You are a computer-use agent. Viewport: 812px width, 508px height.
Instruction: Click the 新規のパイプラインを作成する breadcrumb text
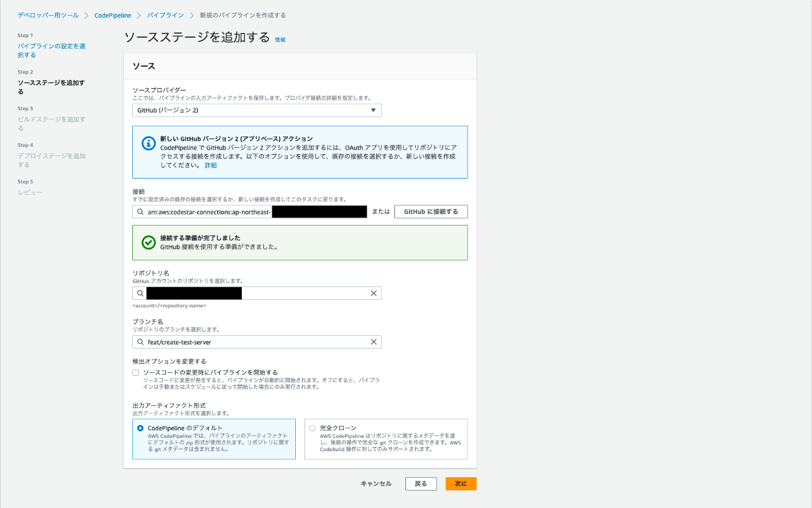tap(242, 15)
